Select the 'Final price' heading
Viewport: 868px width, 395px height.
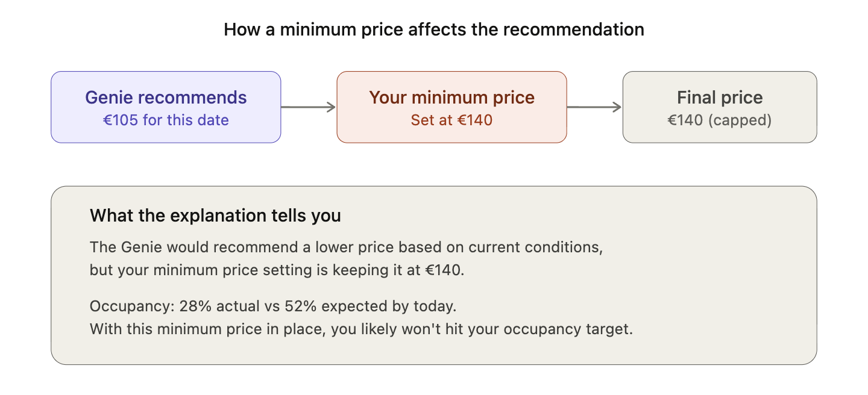click(719, 98)
